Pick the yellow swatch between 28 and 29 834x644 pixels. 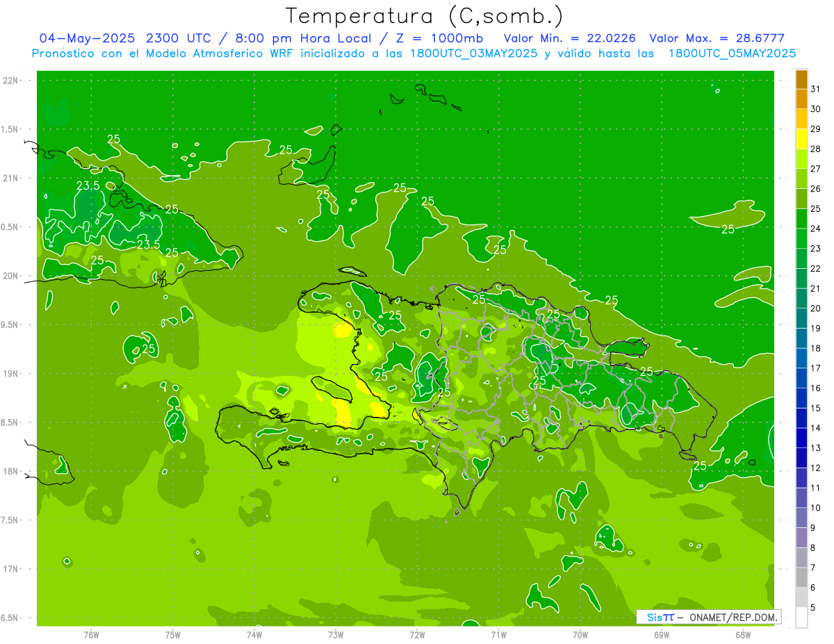[801, 139]
